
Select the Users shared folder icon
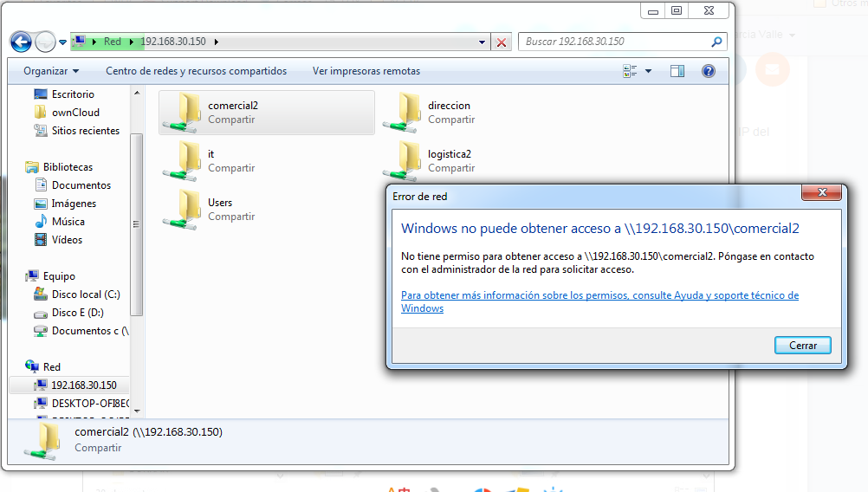pyautogui.click(x=184, y=210)
